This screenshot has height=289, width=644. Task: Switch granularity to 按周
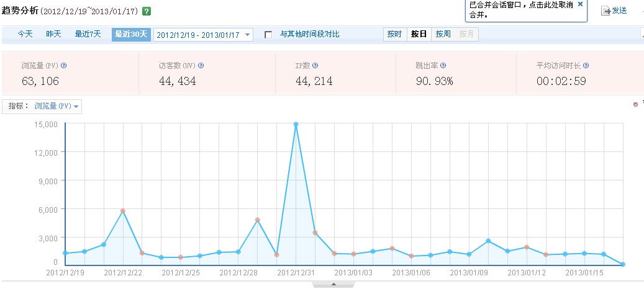443,35
